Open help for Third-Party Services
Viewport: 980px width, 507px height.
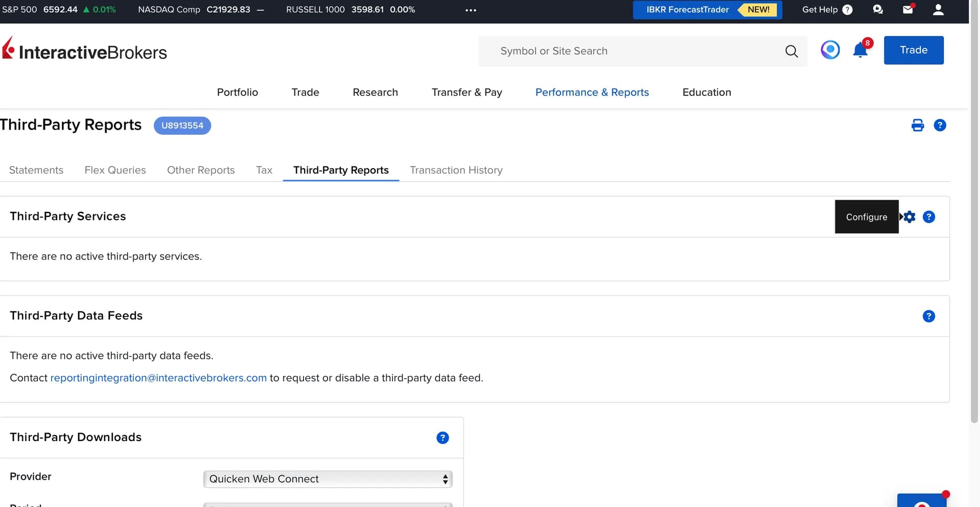929,217
